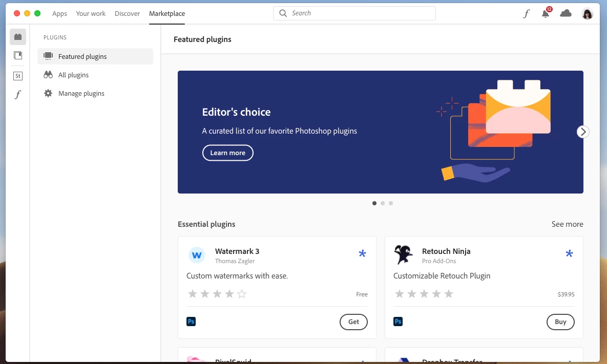Open the Libraries icon in left rail

point(18,55)
